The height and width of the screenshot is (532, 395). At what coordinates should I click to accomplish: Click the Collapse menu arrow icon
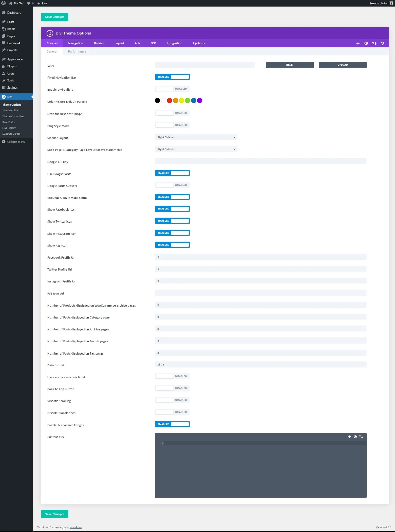pyautogui.click(x=4, y=142)
